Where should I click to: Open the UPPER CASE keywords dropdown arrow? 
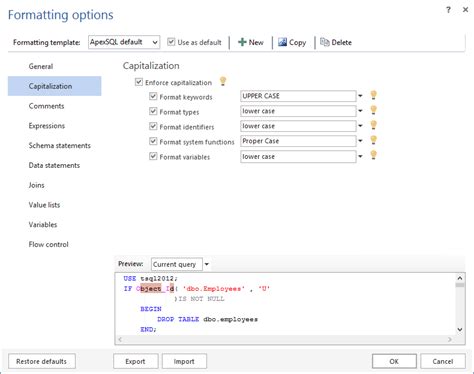[360, 96]
